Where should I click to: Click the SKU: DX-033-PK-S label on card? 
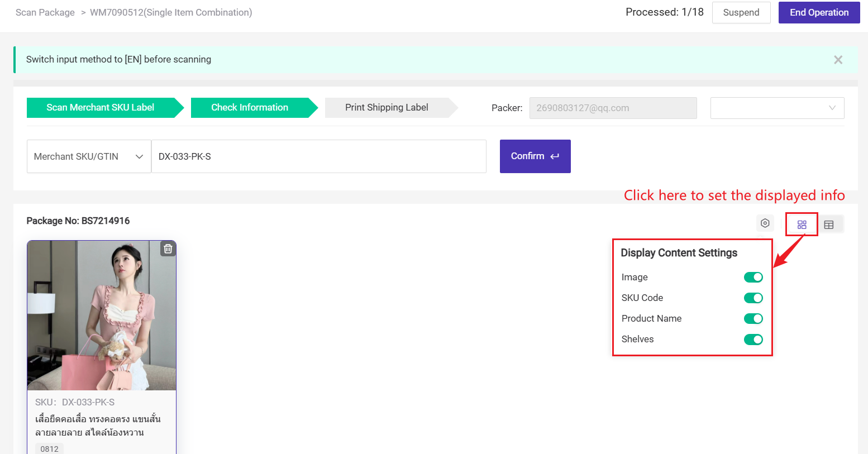[x=75, y=403]
